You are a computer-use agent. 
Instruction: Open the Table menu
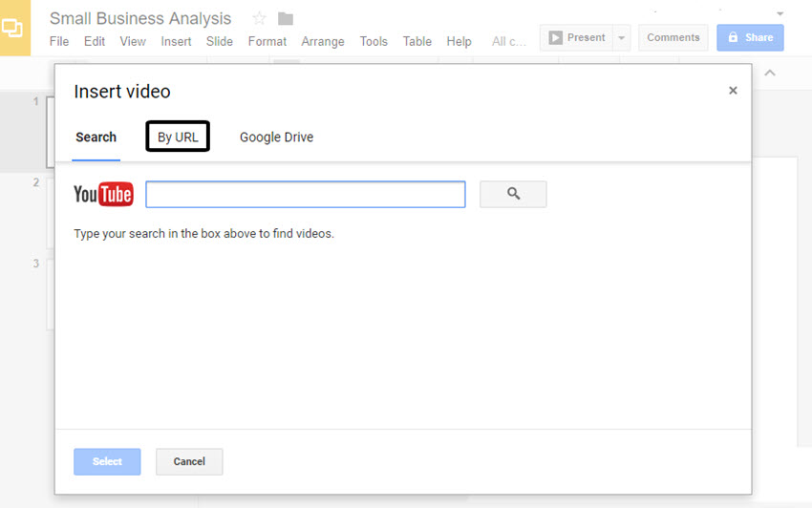(x=417, y=41)
